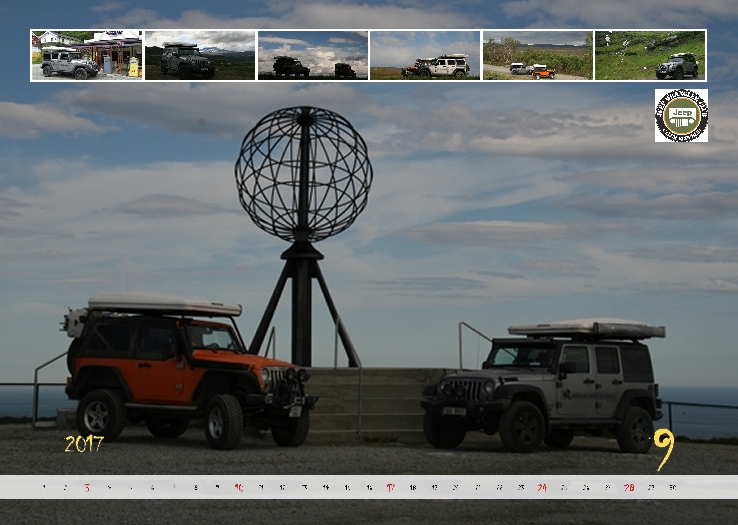The width and height of the screenshot is (738, 525).
Task: Click the silhouetted Jeeps against clouds thumbnail
Action: coord(312,55)
